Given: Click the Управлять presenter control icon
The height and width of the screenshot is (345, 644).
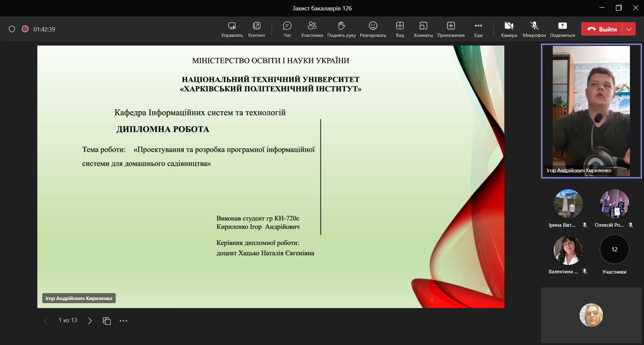Looking at the screenshot, I should click(x=232, y=29).
